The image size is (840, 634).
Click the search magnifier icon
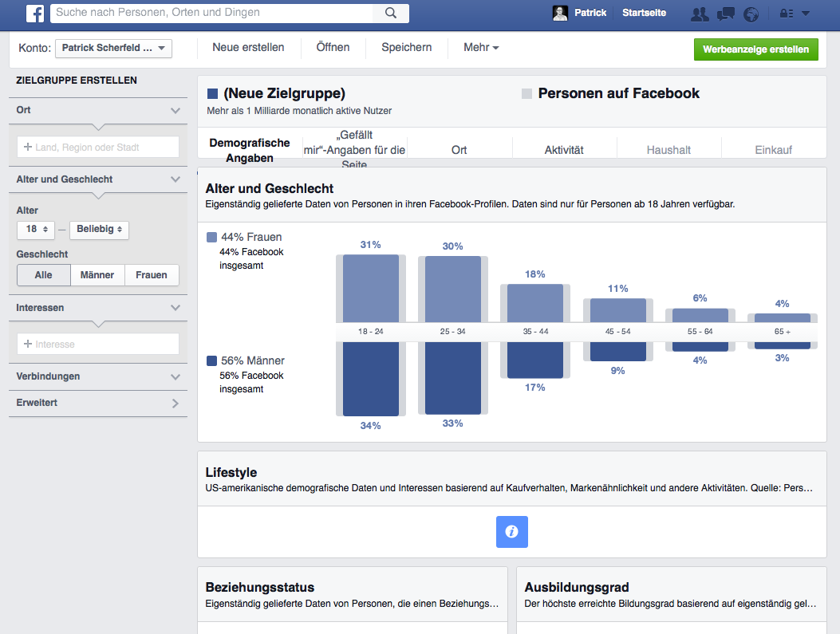point(391,13)
